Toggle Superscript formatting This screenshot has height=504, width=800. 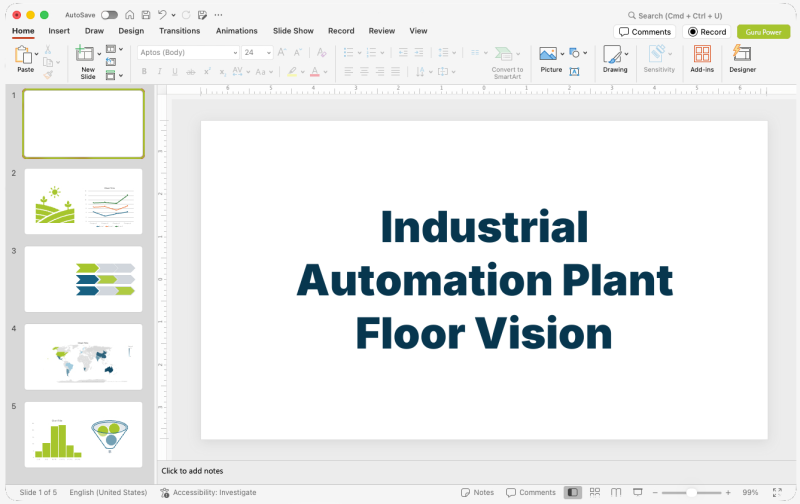[x=207, y=72]
